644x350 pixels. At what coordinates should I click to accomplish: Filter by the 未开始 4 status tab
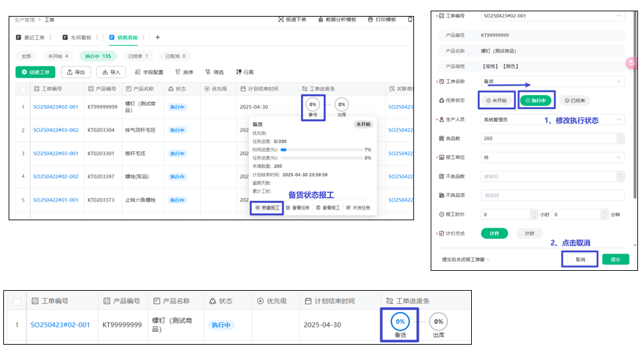coord(57,56)
